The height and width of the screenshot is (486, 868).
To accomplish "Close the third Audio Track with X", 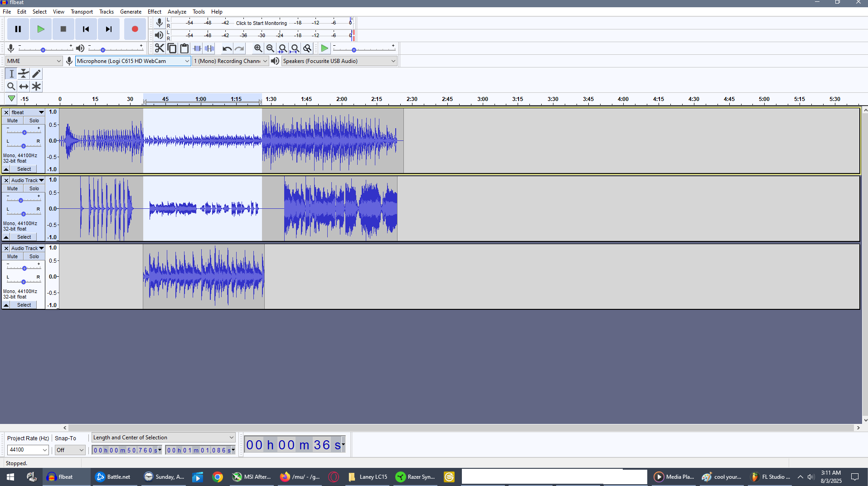I will [6, 248].
